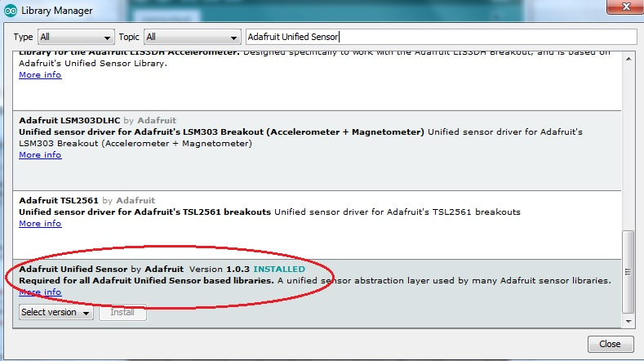The image size is (644, 361).
Task: Expand the Select version dropdown
Action: pos(56,312)
